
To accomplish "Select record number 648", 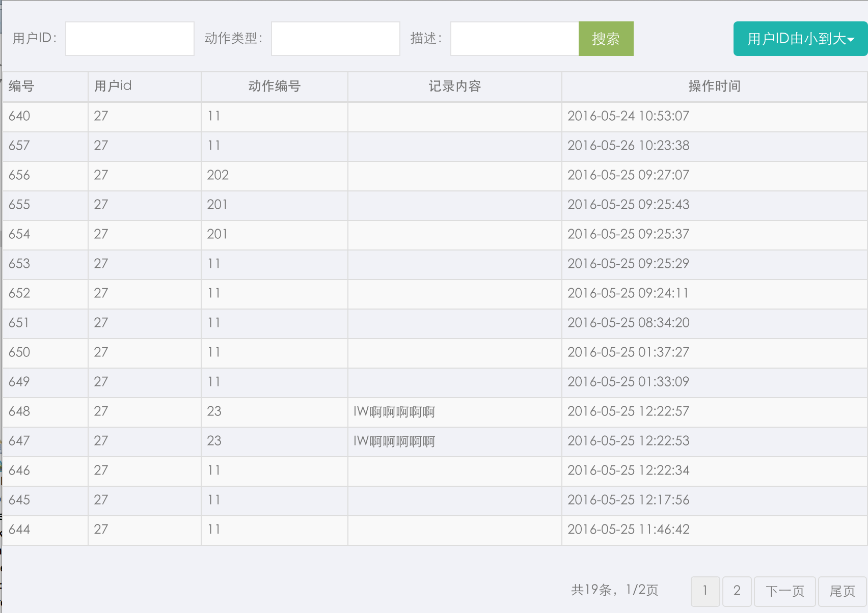I will tap(19, 411).
